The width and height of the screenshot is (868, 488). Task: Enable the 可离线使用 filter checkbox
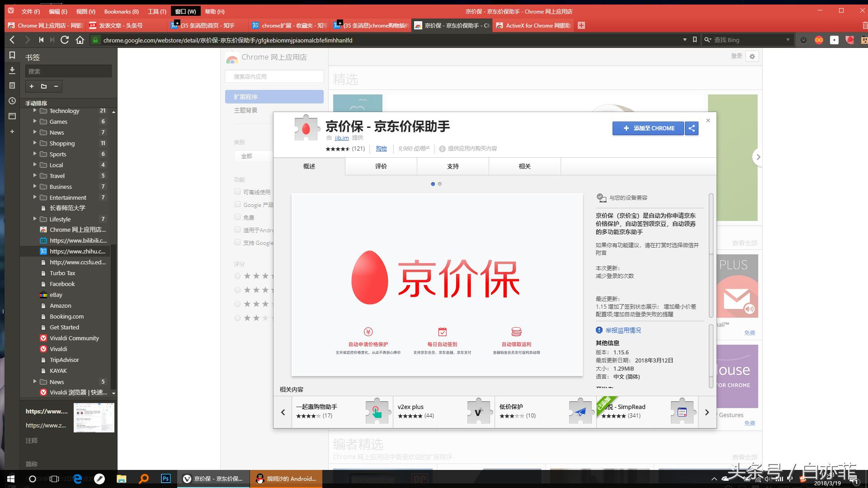click(x=237, y=191)
